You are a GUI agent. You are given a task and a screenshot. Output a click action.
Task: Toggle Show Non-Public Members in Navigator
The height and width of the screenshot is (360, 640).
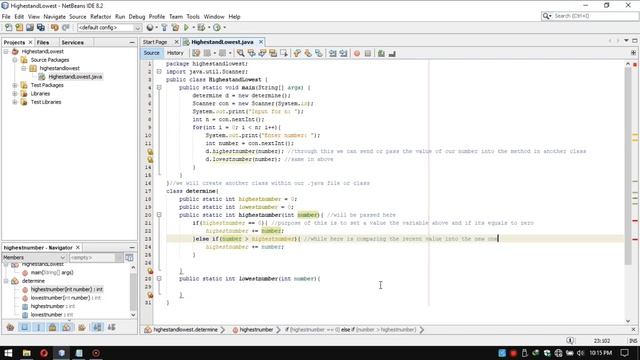(x=52, y=327)
